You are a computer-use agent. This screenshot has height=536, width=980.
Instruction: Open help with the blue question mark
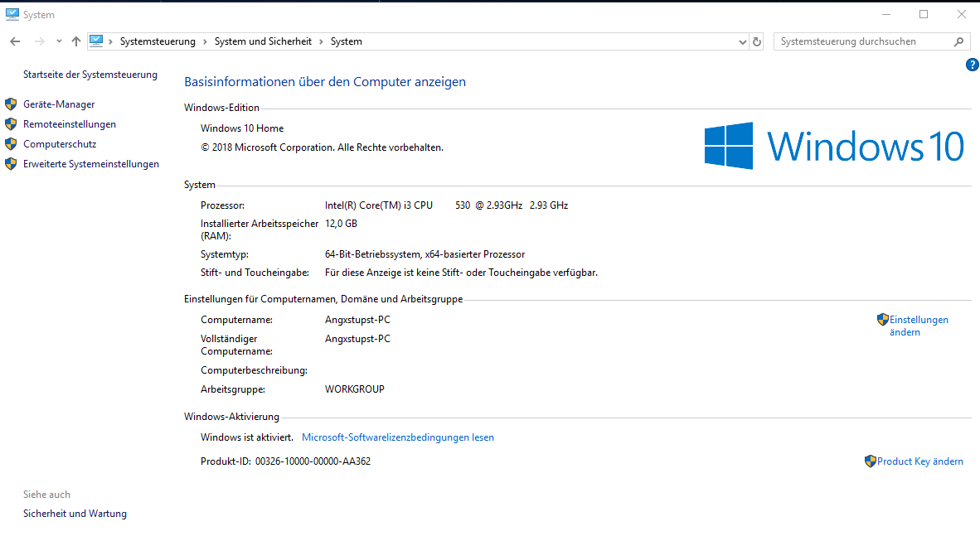973,65
